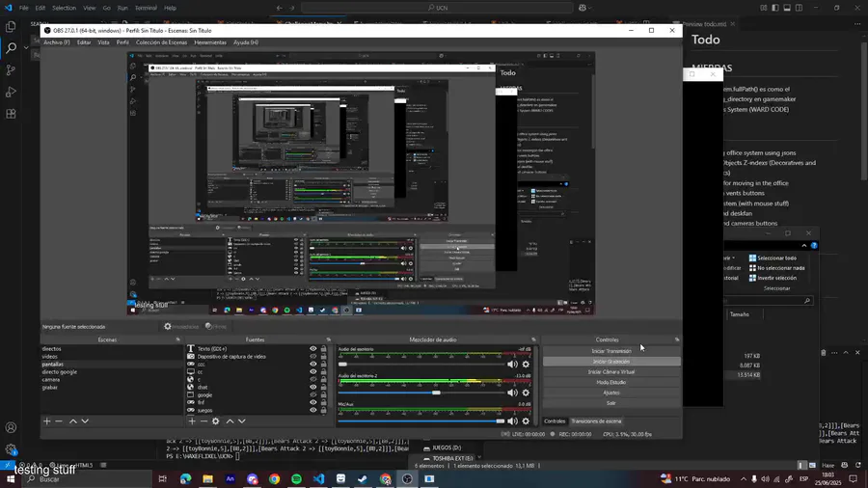The width and height of the screenshot is (868, 488).
Task: Open Herramientas menu in OBS
Action: (x=210, y=42)
